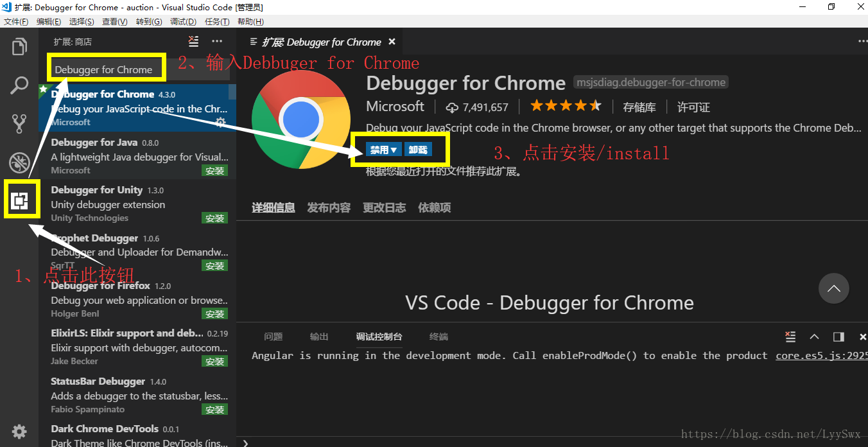
Task: Maximize the bottom panel with up chevron
Action: [814, 337]
